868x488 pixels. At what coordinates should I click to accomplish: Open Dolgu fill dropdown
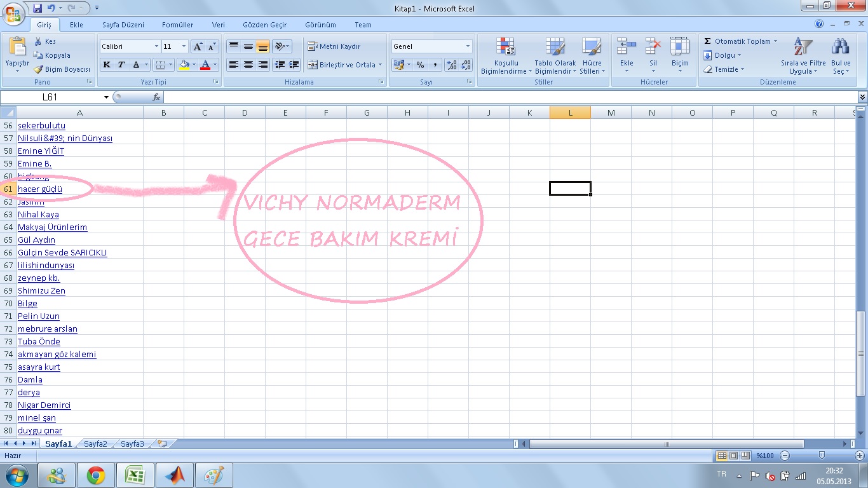pos(722,55)
